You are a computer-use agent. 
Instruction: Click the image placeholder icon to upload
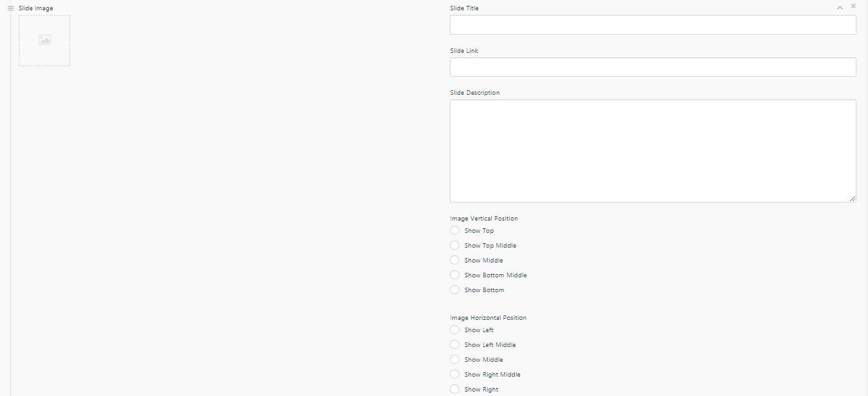[x=44, y=41]
